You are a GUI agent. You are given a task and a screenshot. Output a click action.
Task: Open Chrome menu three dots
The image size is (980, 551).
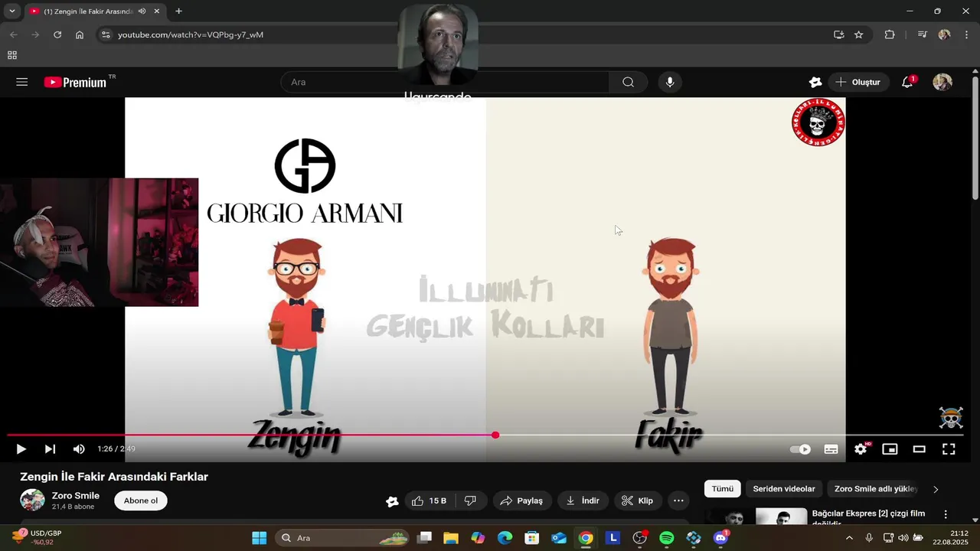click(967, 34)
